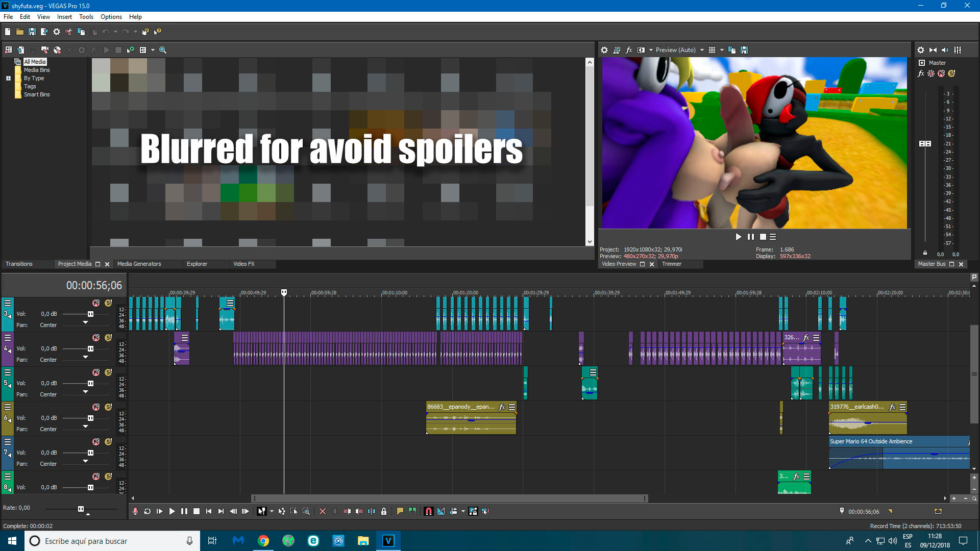
Task: Click the Render As toolbar icon
Action: coord(44,32)
